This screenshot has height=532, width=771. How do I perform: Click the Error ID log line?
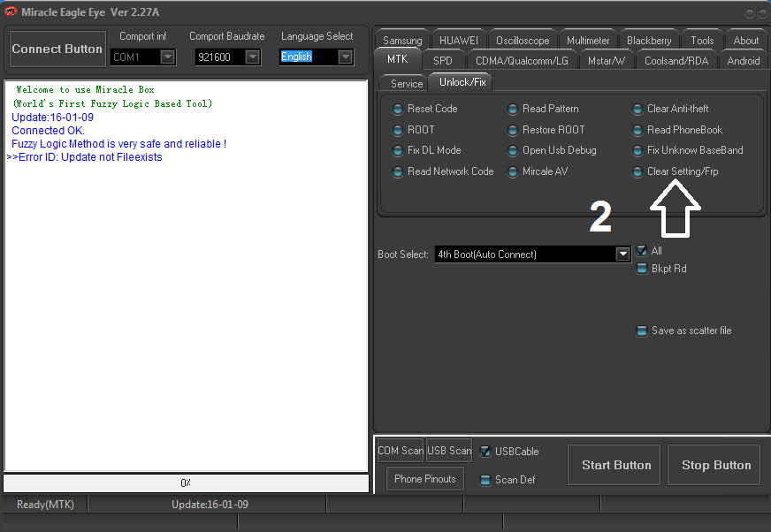coord(85,157)
